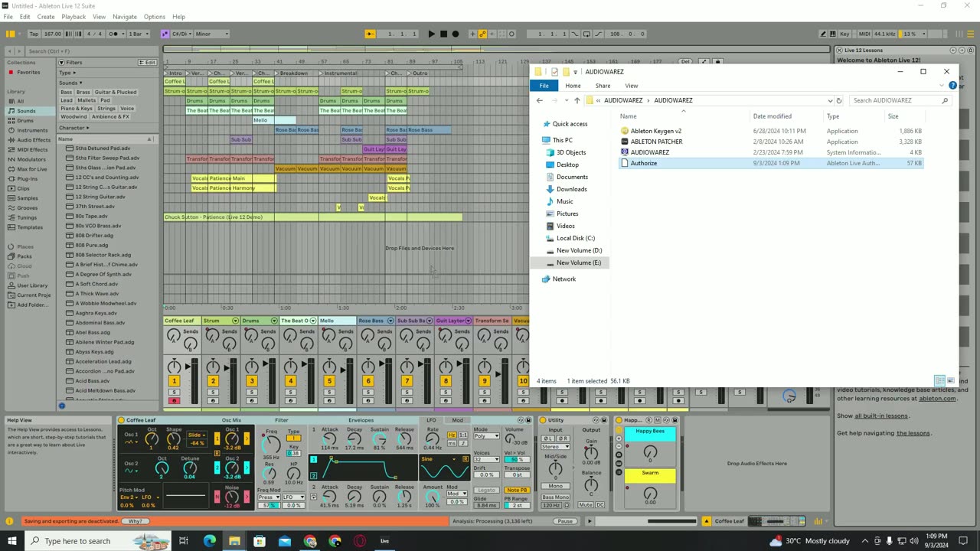980x551 pixels.
Task: Open the Voices dropdown set to 32
Action: pyautogui.click(x=486, y=459)
